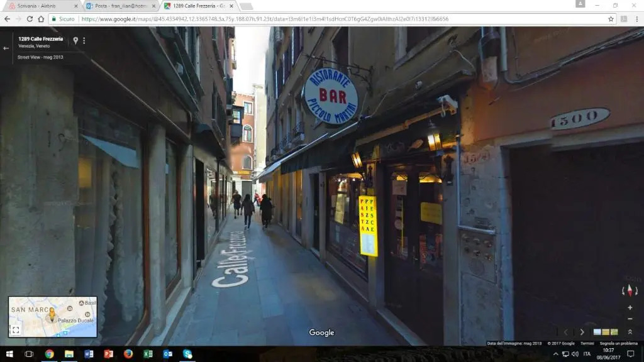Open PowerPoint from the taskbar
The width and height of the screenshot is (644, 362).
tap(108, 354)
